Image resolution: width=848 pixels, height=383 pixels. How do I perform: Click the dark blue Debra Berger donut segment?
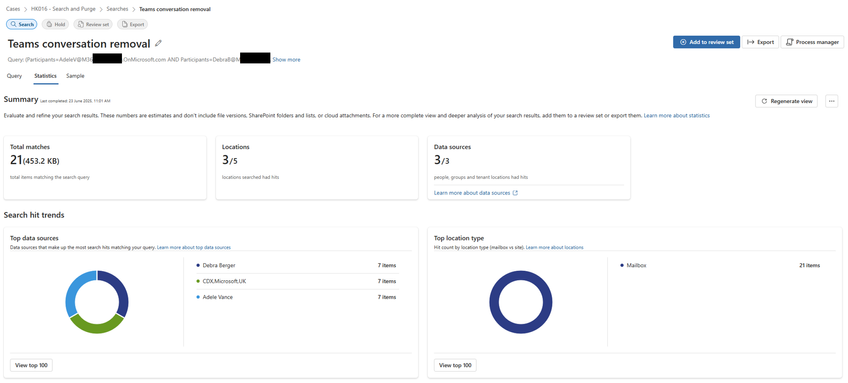(x=123, y=291)
